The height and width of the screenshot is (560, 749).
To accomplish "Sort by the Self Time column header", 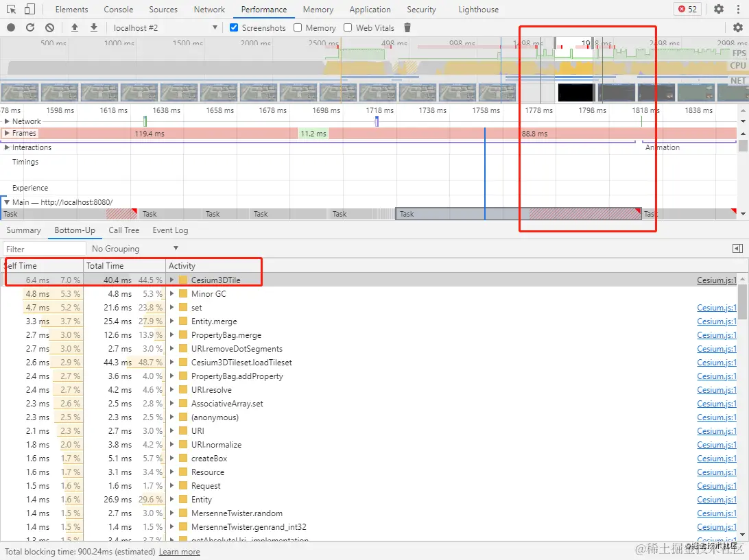I will pos(42,265).
